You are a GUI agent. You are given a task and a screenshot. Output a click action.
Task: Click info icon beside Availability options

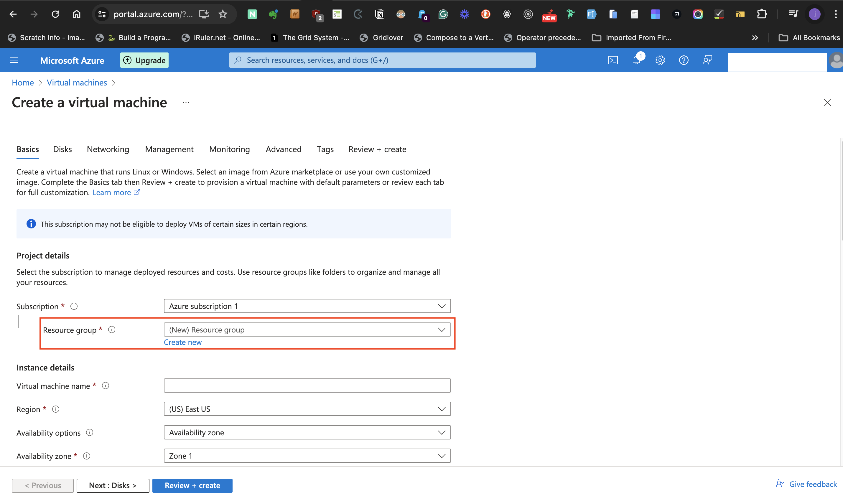tap(90, 432)
